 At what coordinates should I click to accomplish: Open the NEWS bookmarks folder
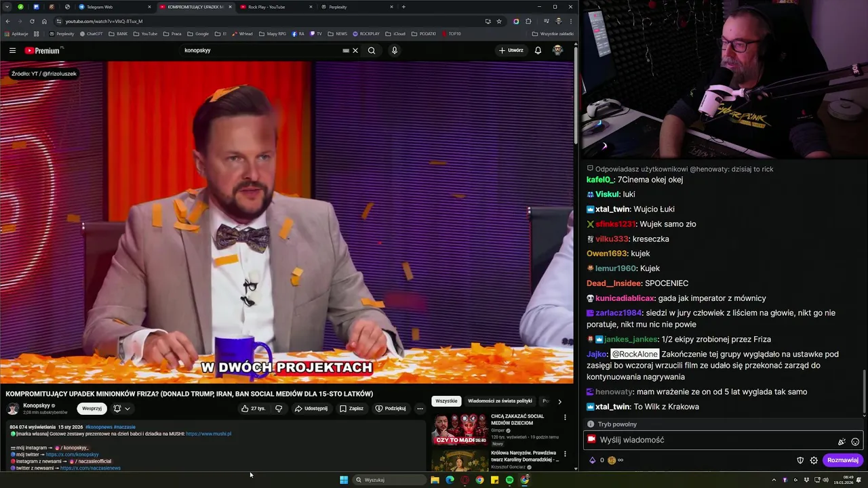tap(337, 33)
